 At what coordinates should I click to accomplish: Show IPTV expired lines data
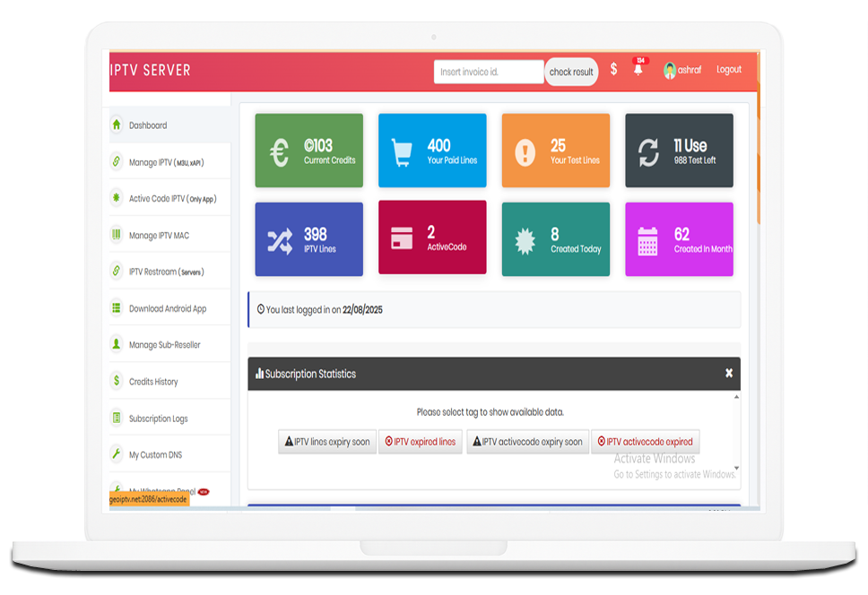pos(421,442)
